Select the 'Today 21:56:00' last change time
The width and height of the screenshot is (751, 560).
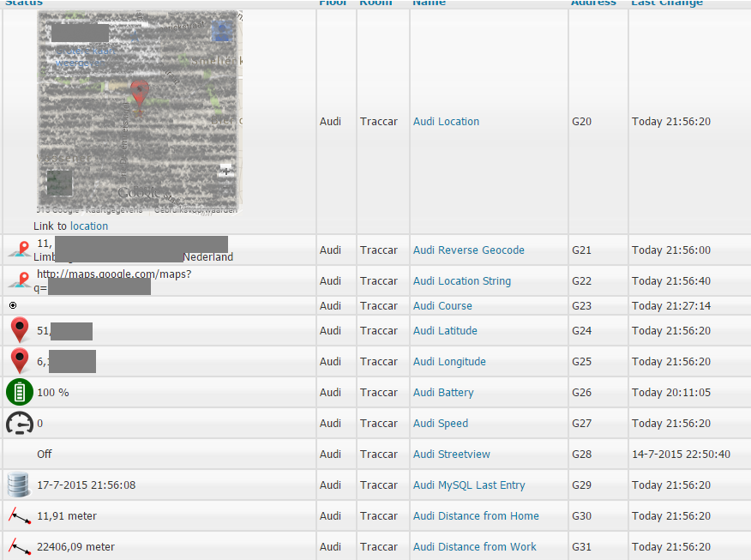pos(671,250)
